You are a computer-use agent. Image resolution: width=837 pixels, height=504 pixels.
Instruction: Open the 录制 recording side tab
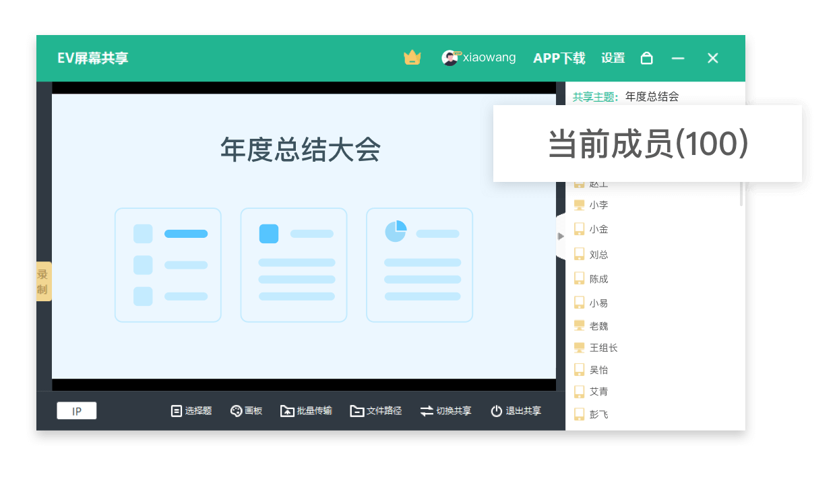(43, 282)
